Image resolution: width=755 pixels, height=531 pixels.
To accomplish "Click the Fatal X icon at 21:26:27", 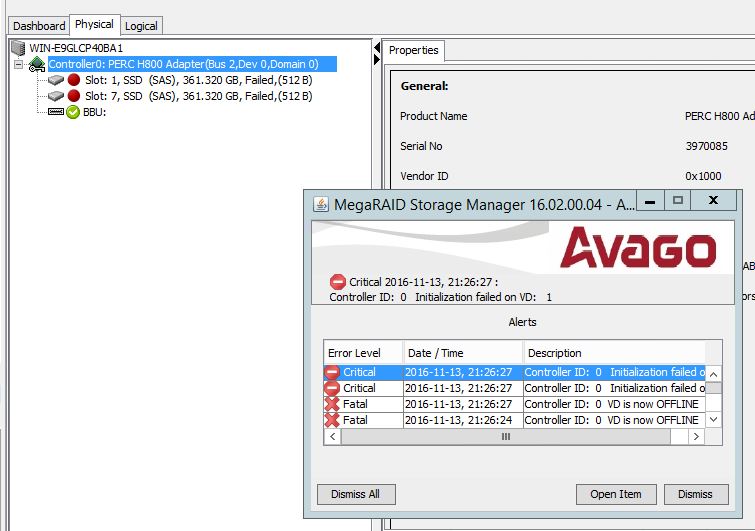I will 332,404.
